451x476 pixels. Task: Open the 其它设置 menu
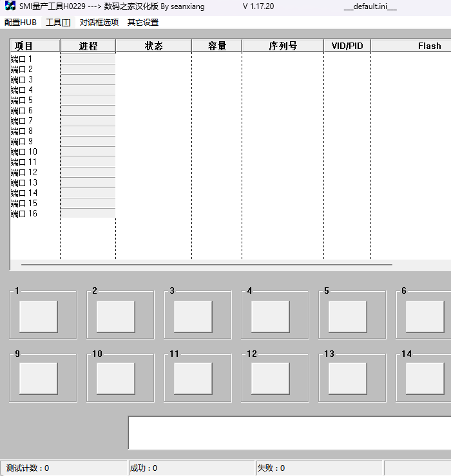143,23
